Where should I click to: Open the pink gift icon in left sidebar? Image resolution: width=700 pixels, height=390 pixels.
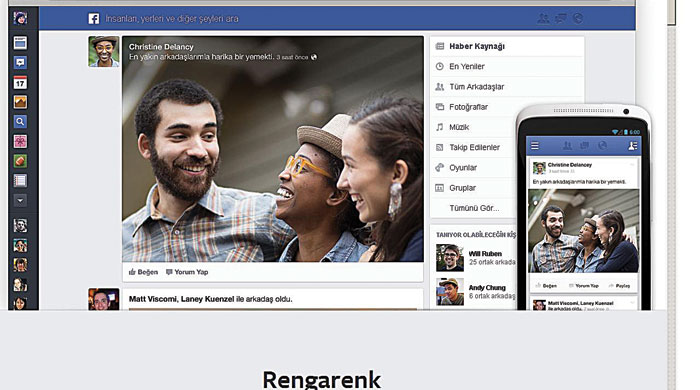20,141
